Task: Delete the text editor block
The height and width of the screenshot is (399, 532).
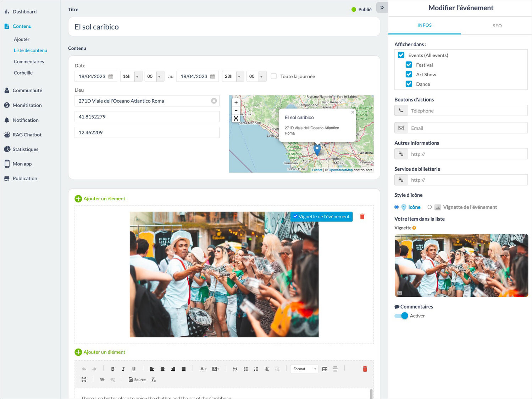Action: (365, 369)
